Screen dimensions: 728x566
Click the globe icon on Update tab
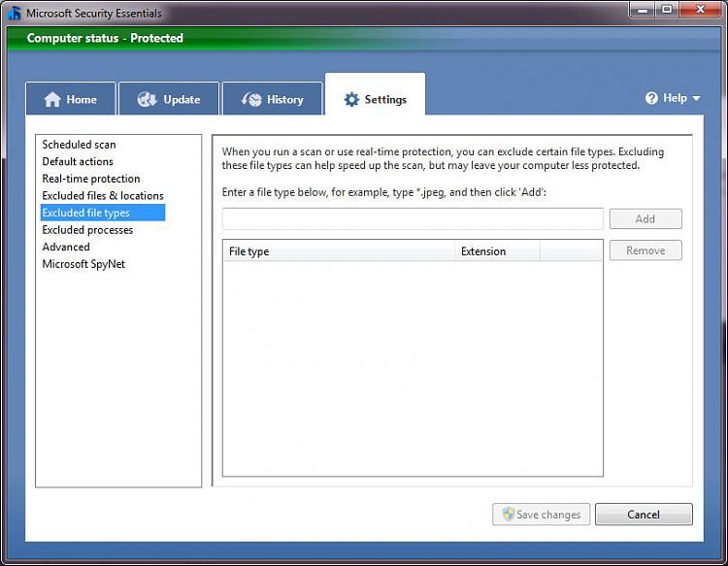click(x=147, y=99)
